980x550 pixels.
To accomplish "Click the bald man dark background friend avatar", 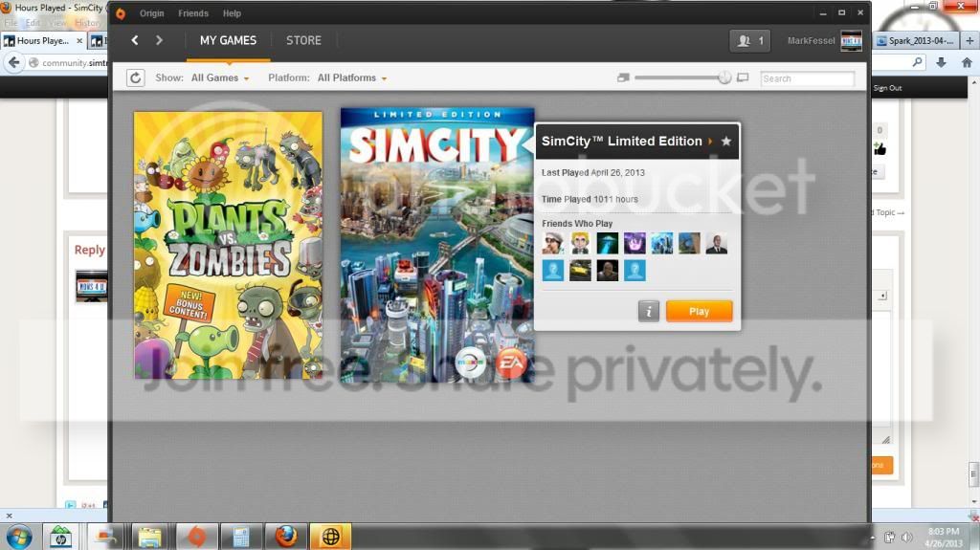I will [x=608, y=271].
